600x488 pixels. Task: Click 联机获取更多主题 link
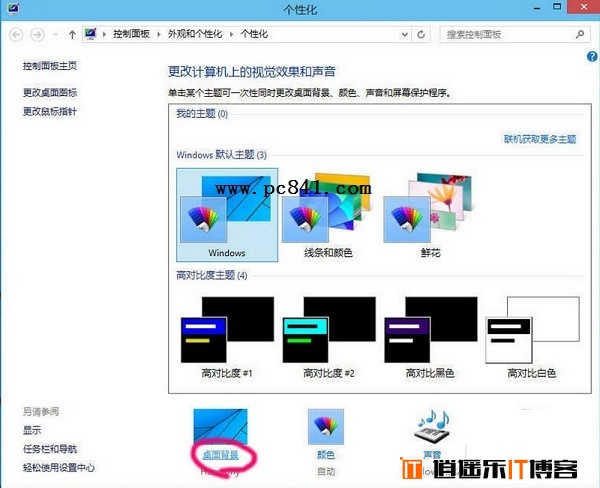click(540, 139)
